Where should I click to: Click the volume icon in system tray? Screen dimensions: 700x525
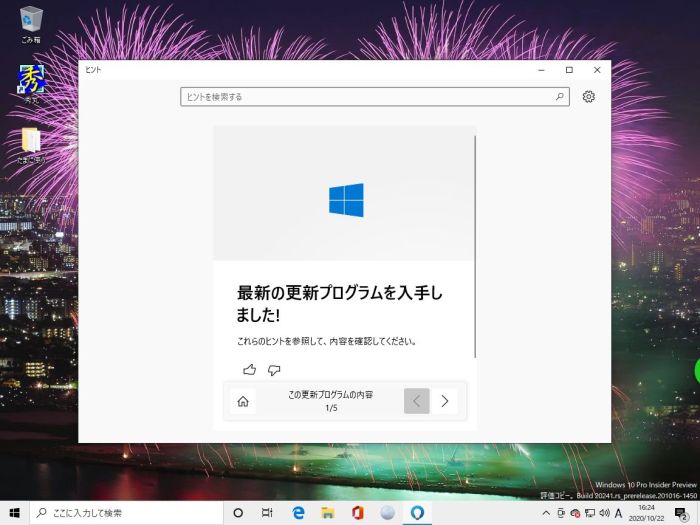coord(603,513)
